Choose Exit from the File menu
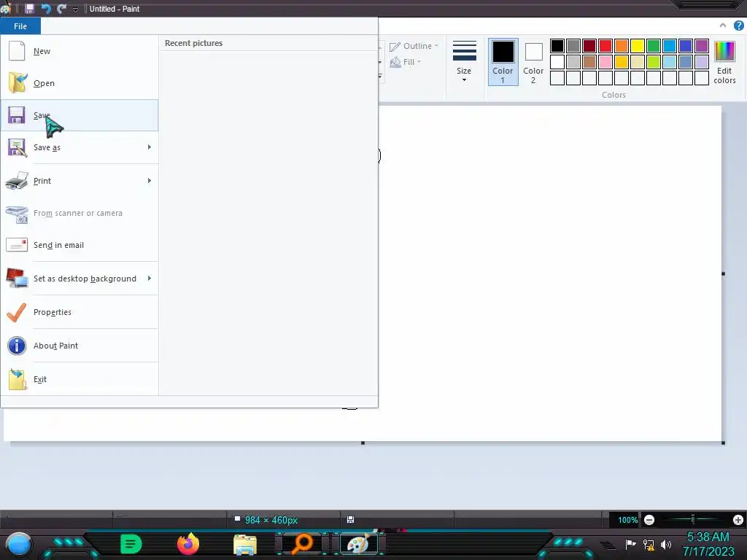 coord(79,379)
